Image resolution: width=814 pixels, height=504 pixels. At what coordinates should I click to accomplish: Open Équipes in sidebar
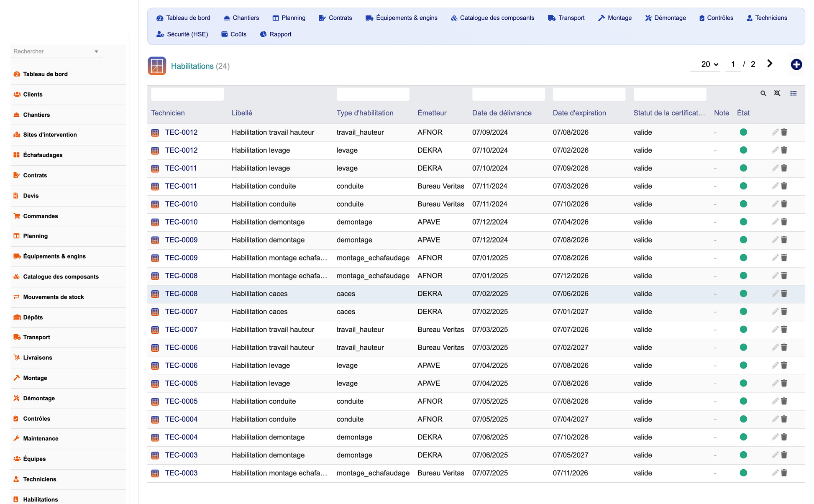click(34, 459)
